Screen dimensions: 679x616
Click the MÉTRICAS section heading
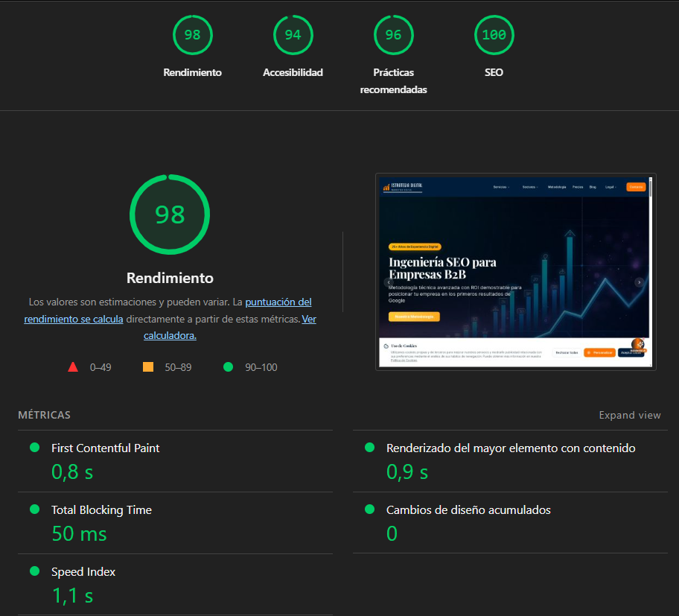click(x=44, y=415)
